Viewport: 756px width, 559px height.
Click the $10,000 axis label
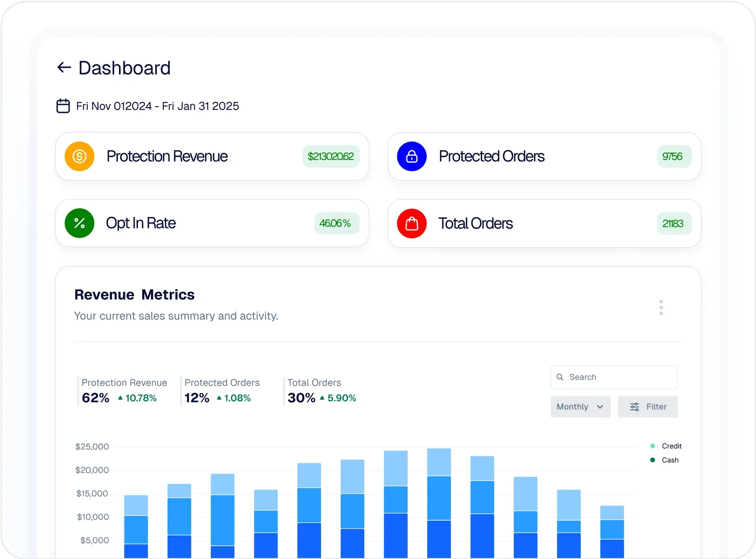click(x=93, y=517)
